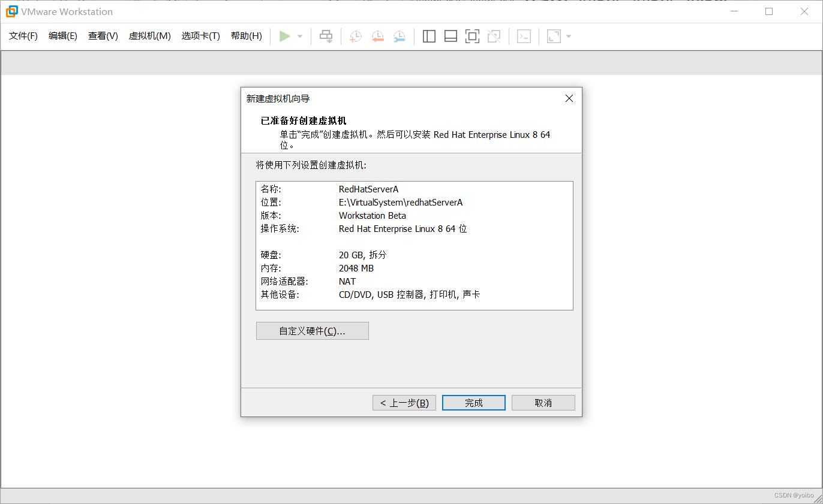Image resolution: width=823 pixels, height=504 pixels.
Task: Open the power options dropdown arrow
Action: coord(300,37)
